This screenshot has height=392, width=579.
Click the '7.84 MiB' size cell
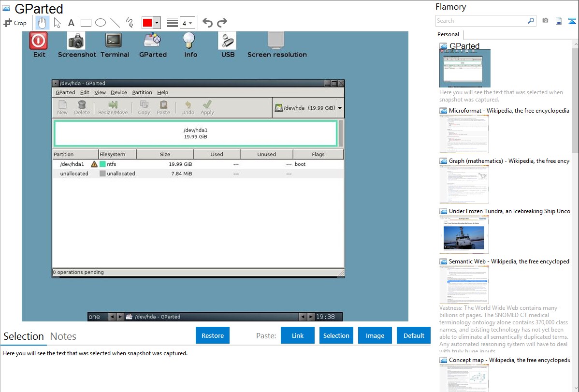tap(181, 174)
